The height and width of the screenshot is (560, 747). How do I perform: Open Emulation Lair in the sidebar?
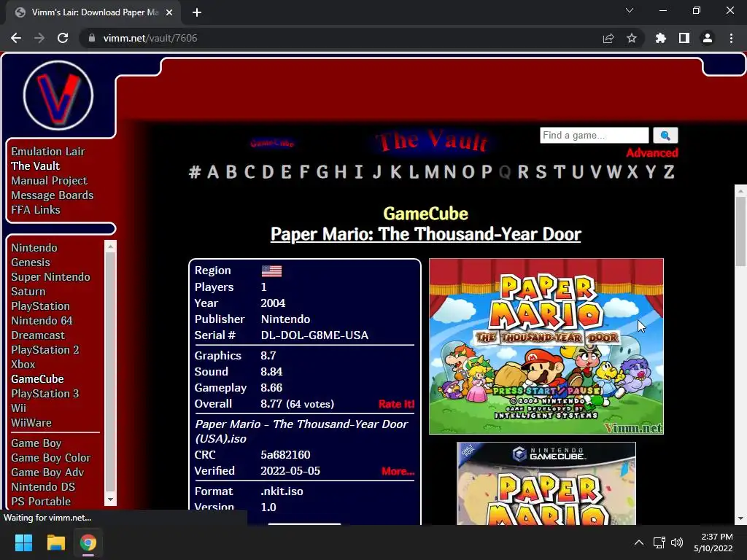pos(48,152)
